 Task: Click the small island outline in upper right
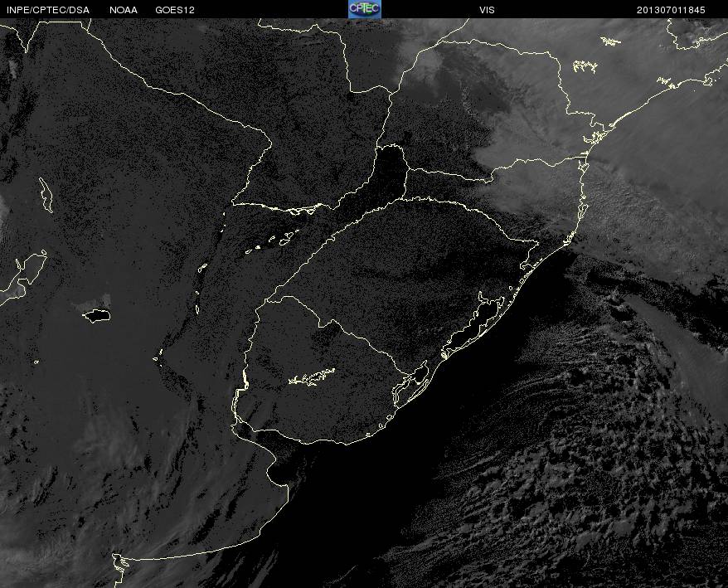[x=610, y=41]
